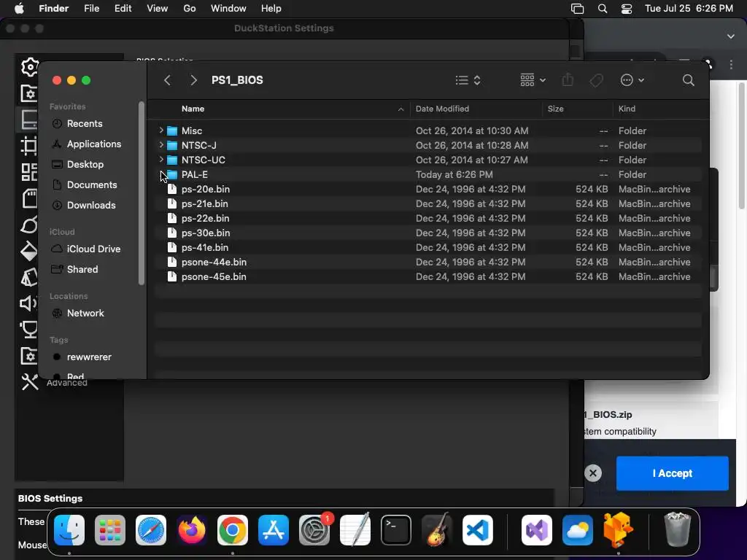Click the Tags toolbar icon

click(597, 80)
